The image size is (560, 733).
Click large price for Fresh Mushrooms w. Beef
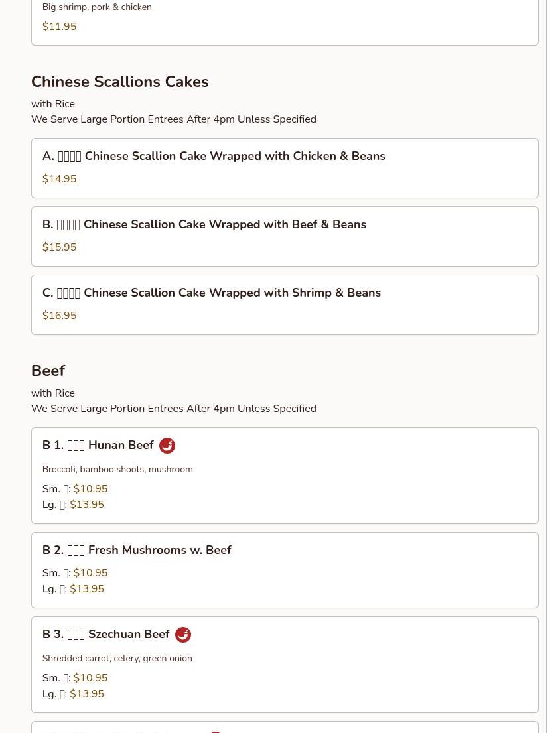[87, 589]
